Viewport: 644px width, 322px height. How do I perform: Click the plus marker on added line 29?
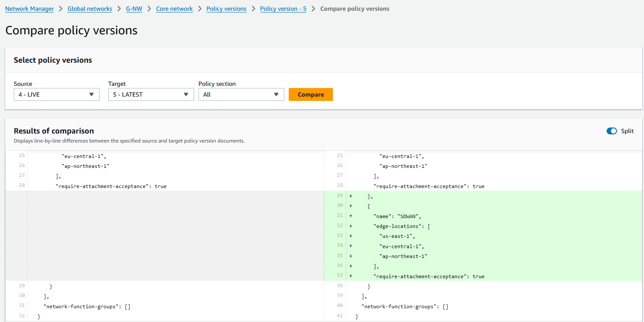(351, 196)
